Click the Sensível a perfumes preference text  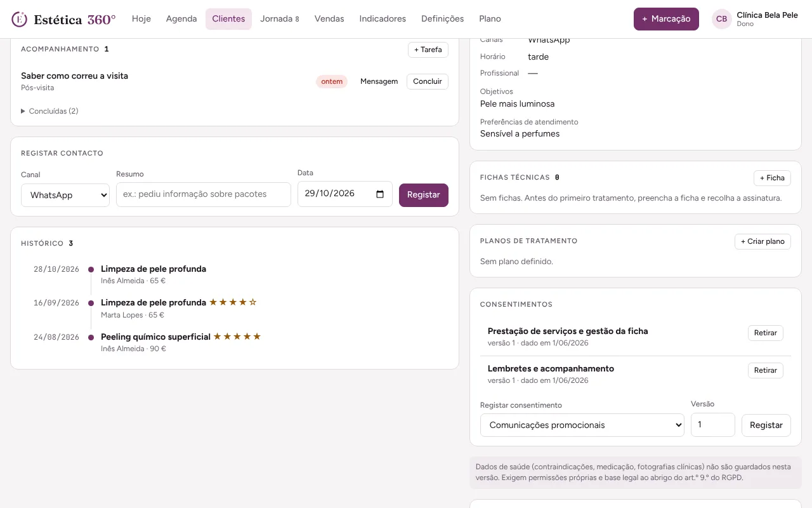click(x=520, y=133)
